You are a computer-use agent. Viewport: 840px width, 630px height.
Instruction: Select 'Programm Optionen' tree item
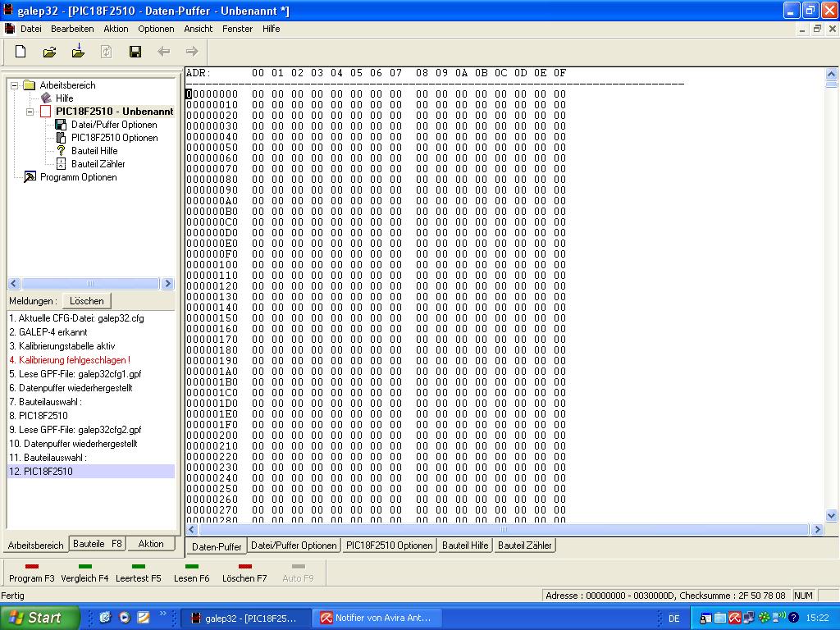(78, 177)
